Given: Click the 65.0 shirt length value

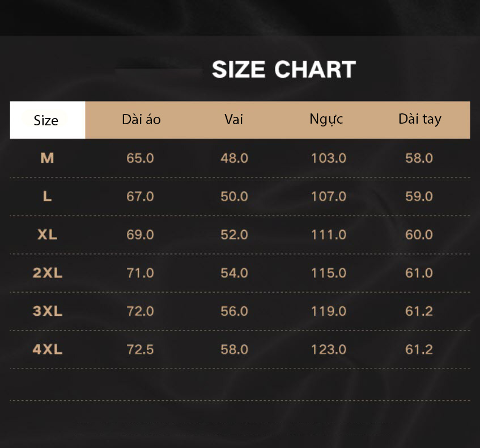Looking at the screenshot, I should (x=140, y=158).
